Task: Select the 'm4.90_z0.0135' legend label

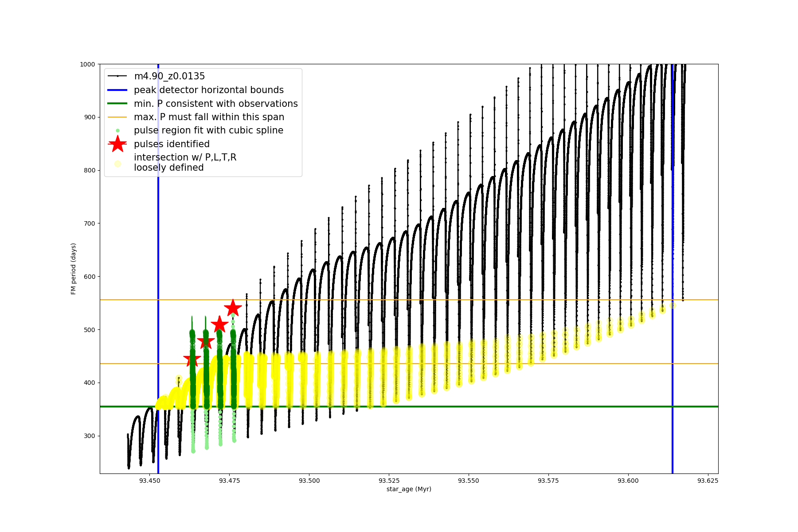Action: [169, 76]
